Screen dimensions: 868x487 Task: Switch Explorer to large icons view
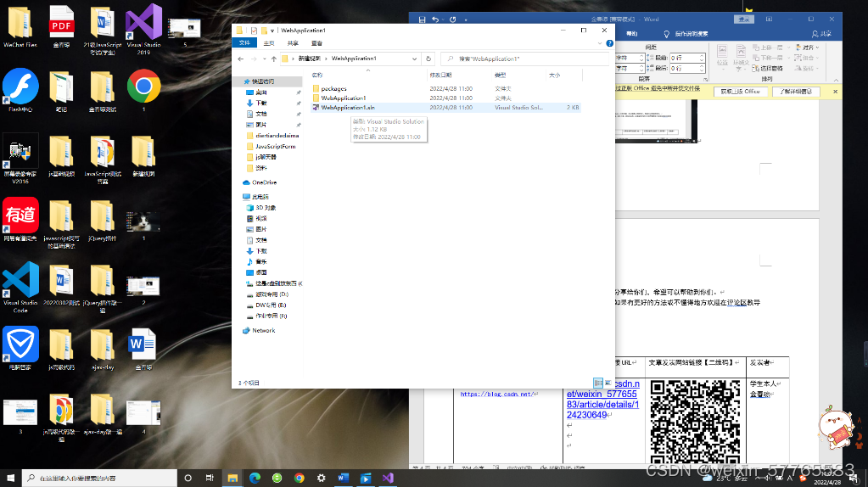click(608, 383)
